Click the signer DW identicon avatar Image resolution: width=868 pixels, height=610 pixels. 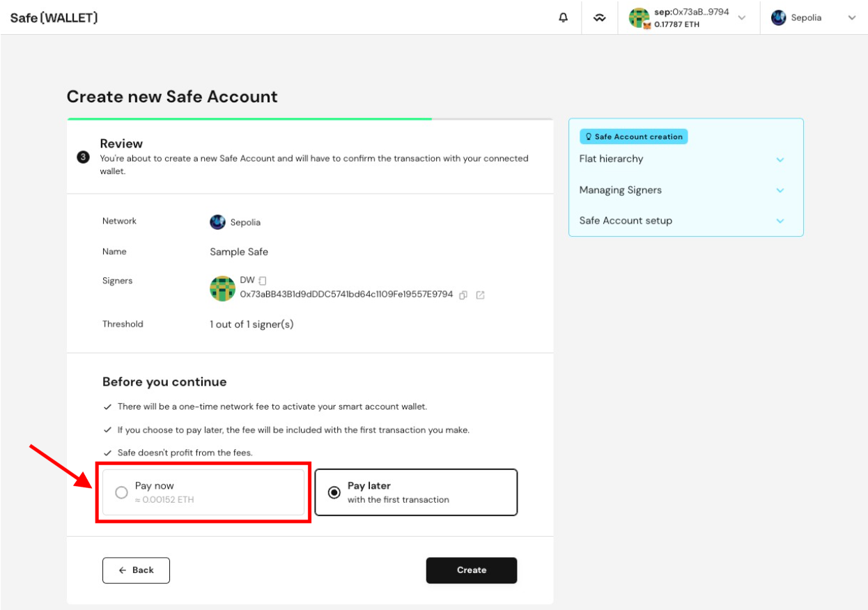[x=222, y=288]
